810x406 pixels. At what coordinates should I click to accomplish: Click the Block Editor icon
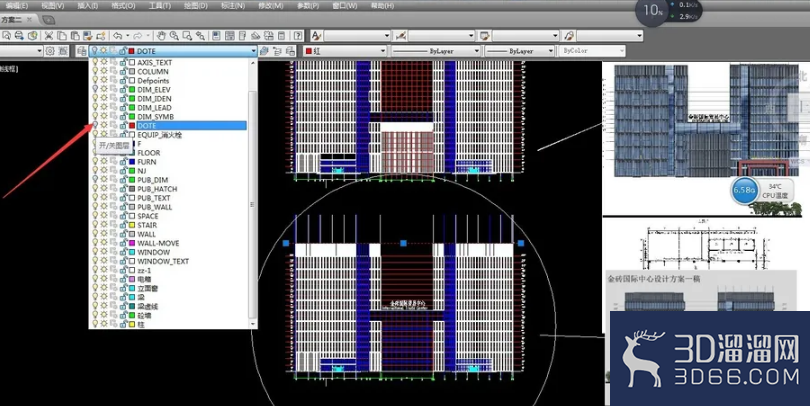pos(101,36)
